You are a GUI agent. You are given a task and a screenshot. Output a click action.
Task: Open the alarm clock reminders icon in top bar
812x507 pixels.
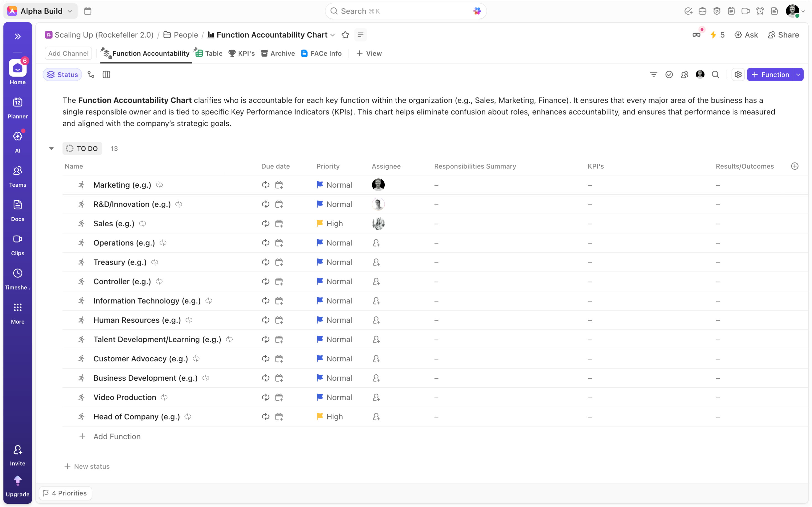pos(760,11)
